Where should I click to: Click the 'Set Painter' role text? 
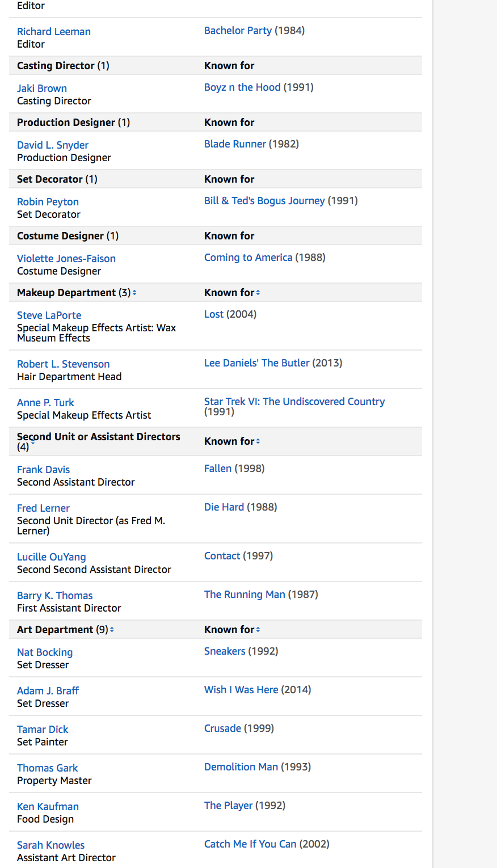42,742
